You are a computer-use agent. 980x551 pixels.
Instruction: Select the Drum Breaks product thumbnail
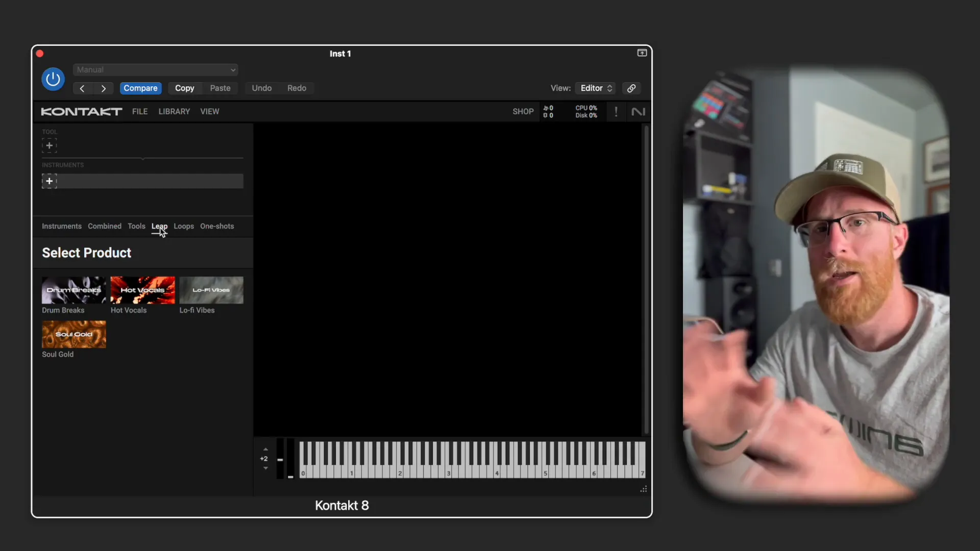coord(74,290)
